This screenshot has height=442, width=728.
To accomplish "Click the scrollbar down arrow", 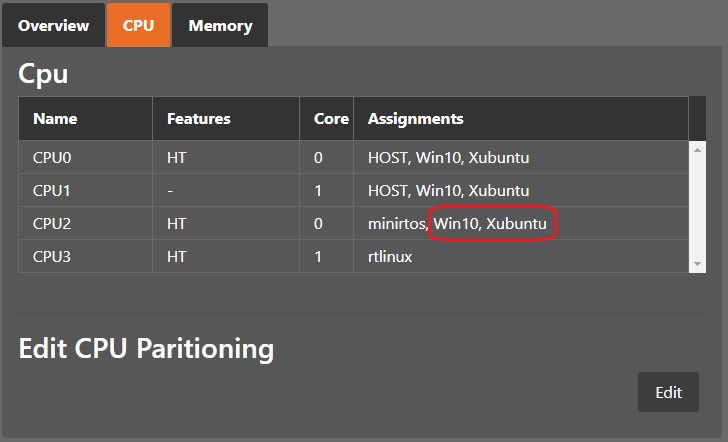I will point(698,263).
